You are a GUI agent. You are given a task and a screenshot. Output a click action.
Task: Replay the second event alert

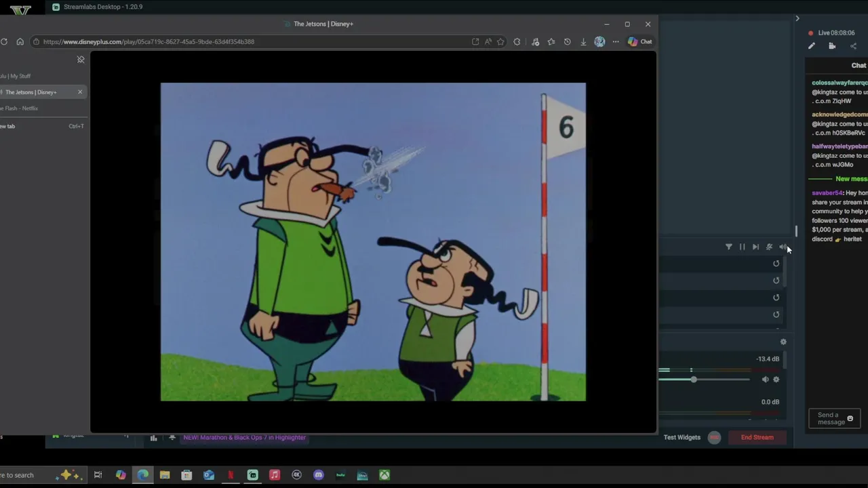click(x=776, y=281)
